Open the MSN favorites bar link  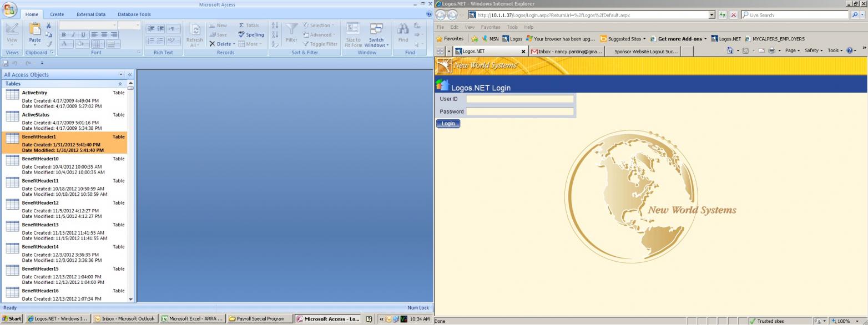(489, 39)
